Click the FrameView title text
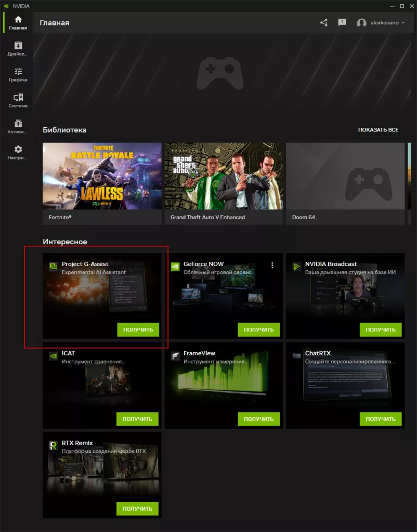The width and height of the screenshot is (417, 532). [x=199, y=353]
